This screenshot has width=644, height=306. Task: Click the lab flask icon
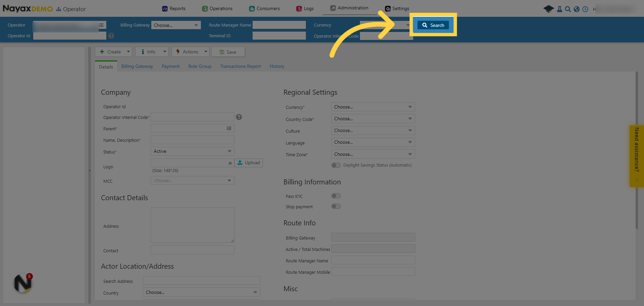tap(559, 9)
